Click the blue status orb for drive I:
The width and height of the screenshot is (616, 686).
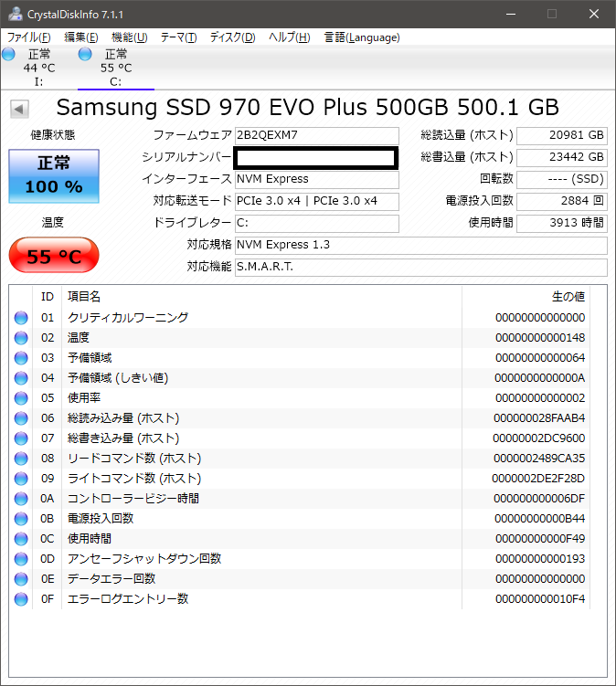pos(8,54)
